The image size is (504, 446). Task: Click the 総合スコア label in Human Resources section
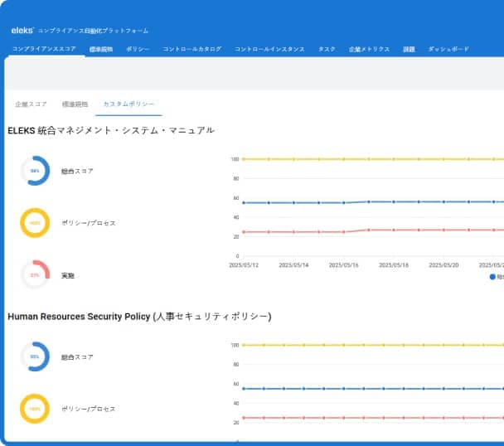pyautogui.click(x=77, y=357)
